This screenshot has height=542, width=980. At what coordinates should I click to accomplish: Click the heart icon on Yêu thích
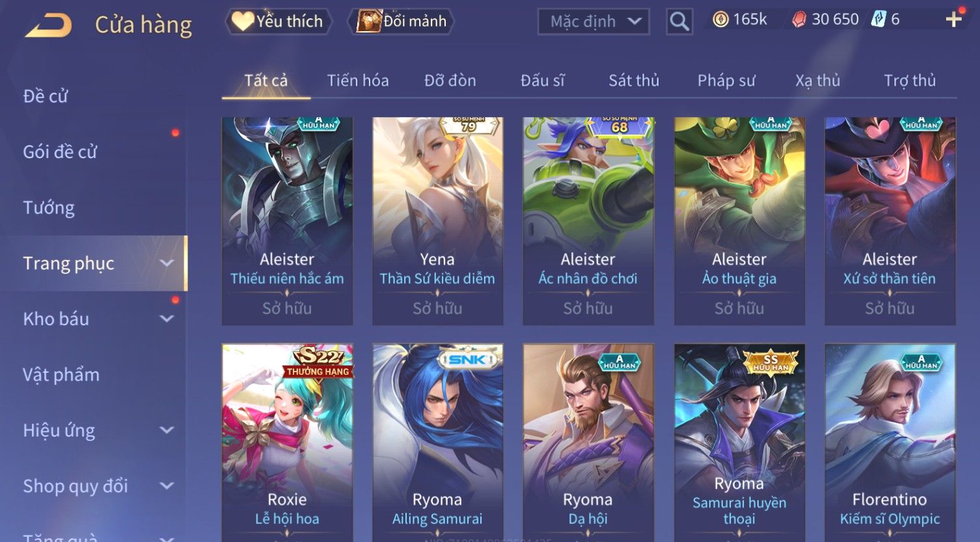(243, 21)
